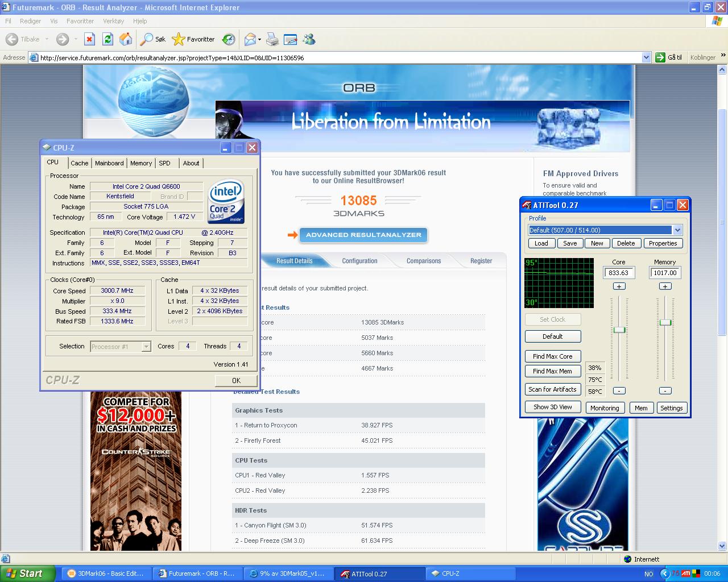728x582 pixels.
Task: Switch to 9% av 3DMark05 taskbar item
Action: coord(288,573)
